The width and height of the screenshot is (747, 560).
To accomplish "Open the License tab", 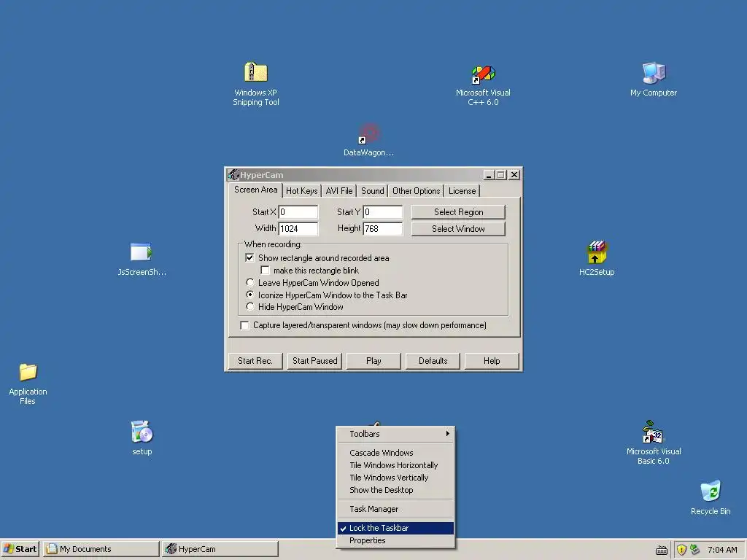I will [462, 191].
